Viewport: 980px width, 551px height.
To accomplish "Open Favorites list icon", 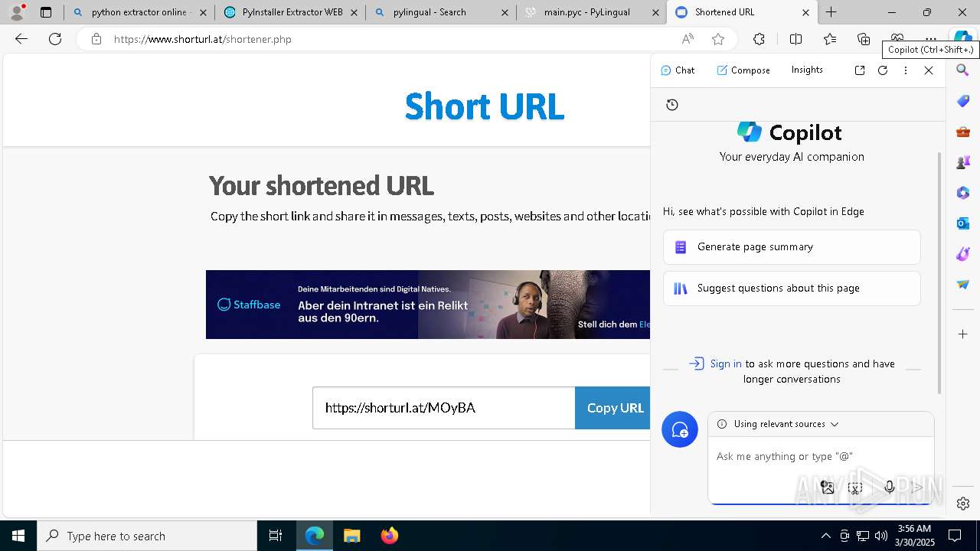I will 830,39.
